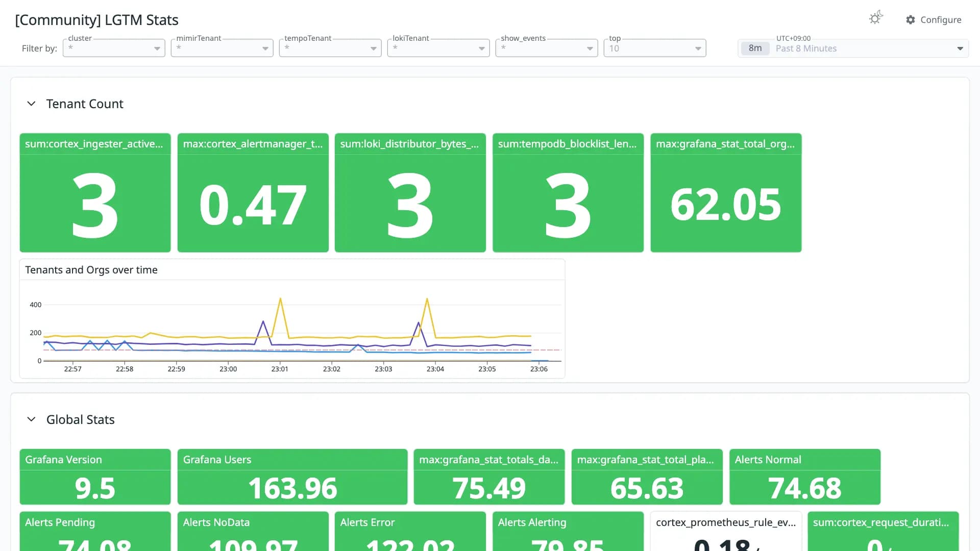Click the sum:cortex_ingester_active widget showing 3
The image size is (980, 551).
(x=95, y=193)
